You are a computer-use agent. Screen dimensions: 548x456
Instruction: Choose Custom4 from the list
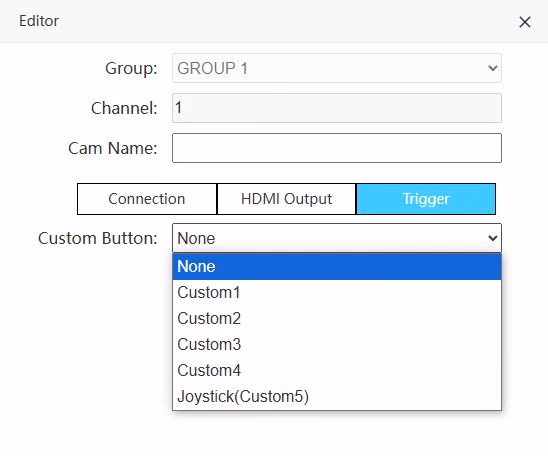(x=337, y=370)
